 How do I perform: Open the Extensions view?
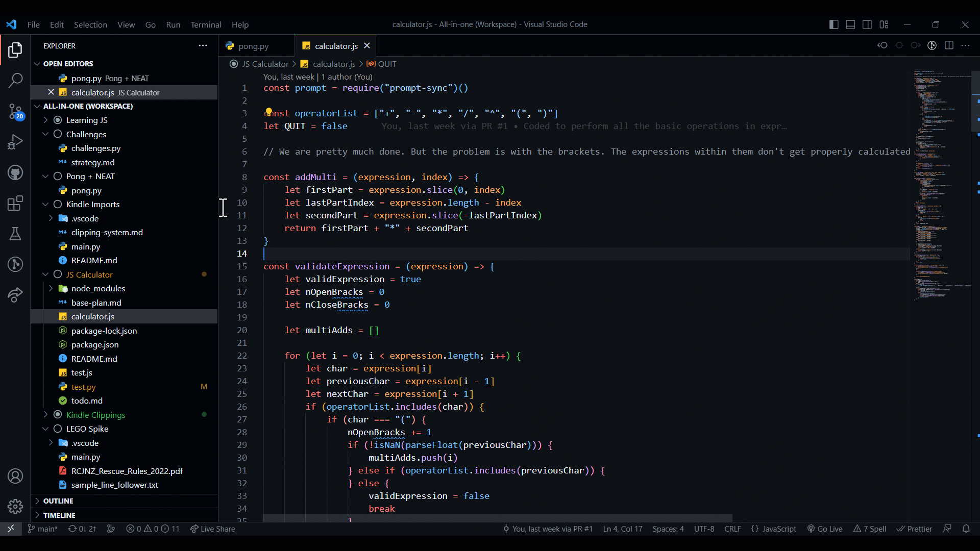(15, 203)
